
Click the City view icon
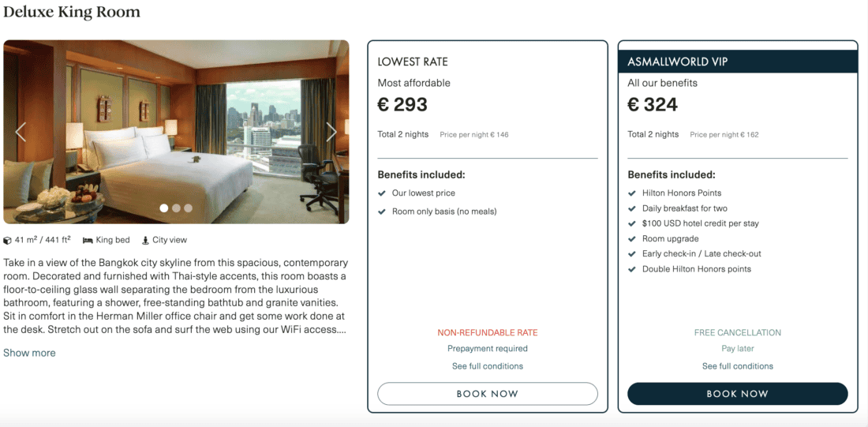pos(145,240)
